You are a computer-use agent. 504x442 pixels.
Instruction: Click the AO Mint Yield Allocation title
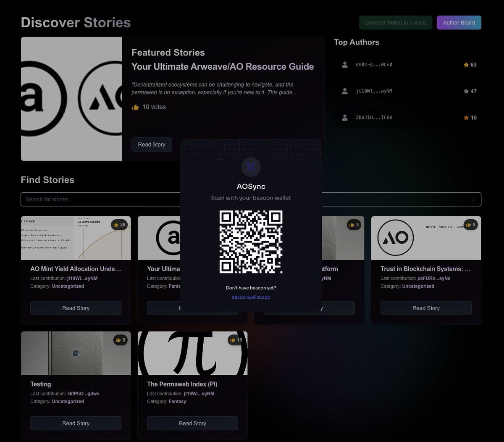click(76, 269)
